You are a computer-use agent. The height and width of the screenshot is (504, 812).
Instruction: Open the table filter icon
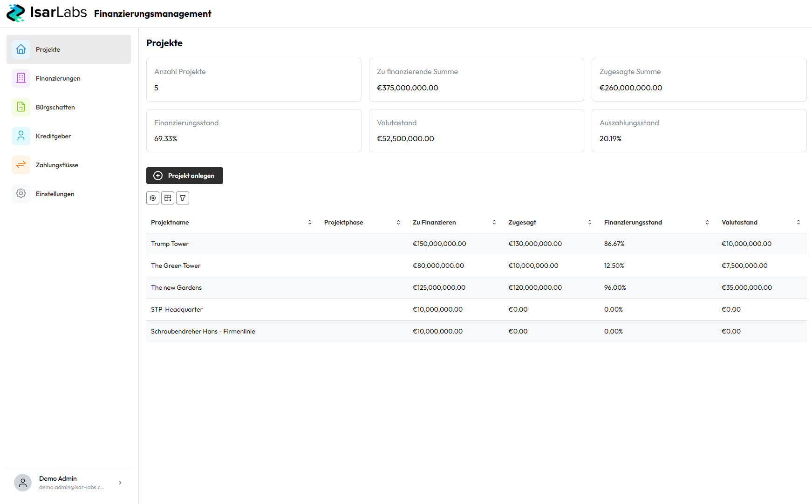(x=183, y=198)
